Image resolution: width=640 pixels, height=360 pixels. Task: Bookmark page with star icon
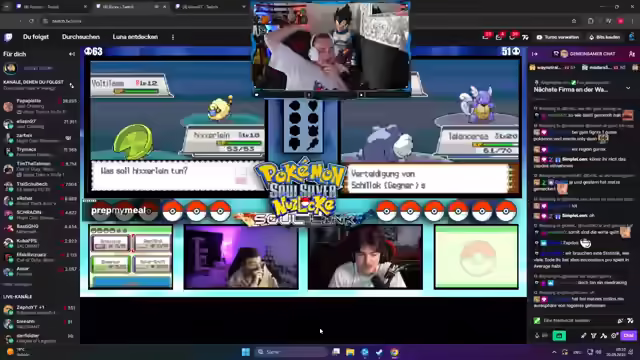[574, 21]
